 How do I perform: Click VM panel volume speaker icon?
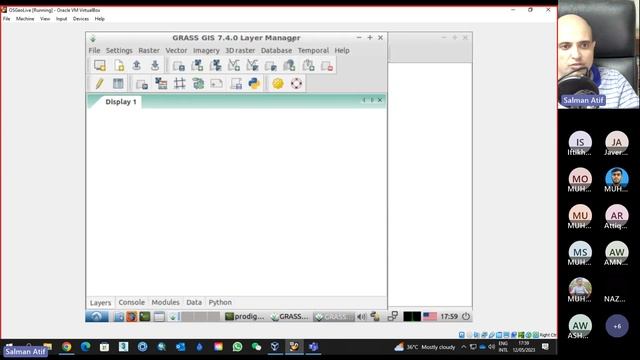click(x=361, y=316)
